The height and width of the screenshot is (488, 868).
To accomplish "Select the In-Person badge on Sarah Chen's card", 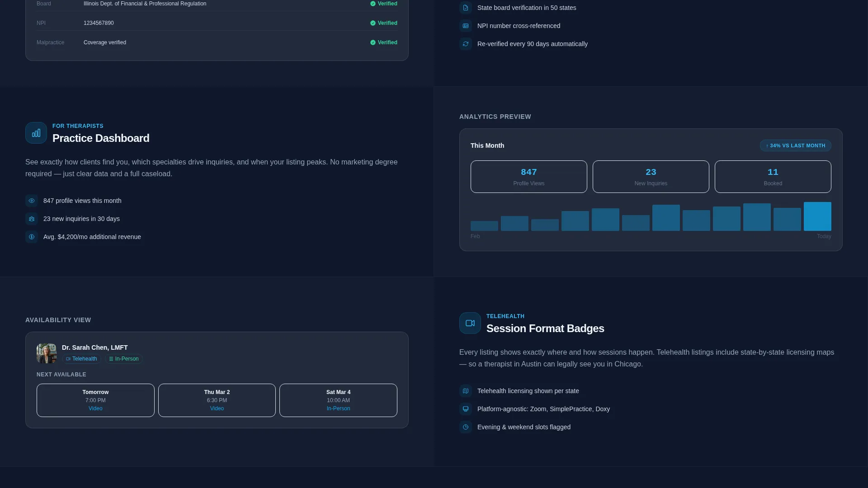I will (124, 359).
